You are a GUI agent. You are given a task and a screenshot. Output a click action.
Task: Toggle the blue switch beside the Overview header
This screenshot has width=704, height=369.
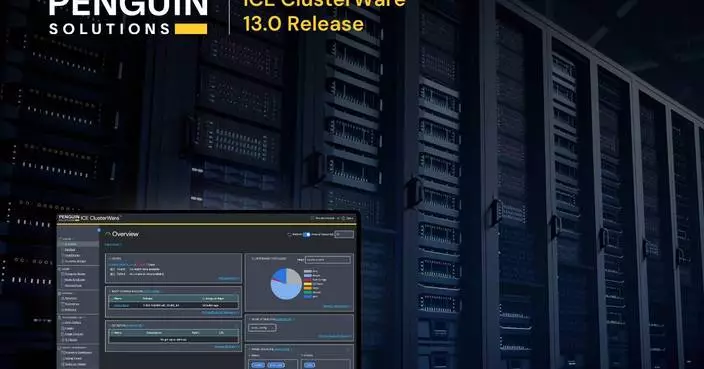coord(307,234)
